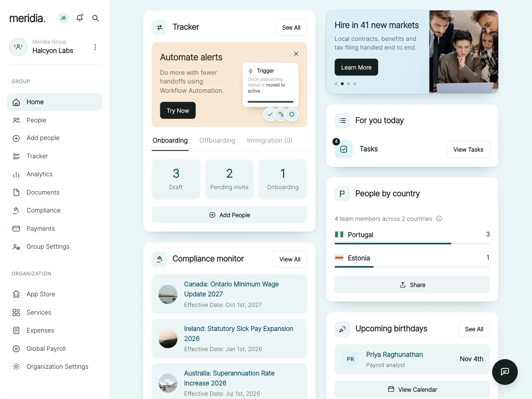Click the hexagon circle icon in banner
The image size is (532, 399).
click(x=292, y=114)
